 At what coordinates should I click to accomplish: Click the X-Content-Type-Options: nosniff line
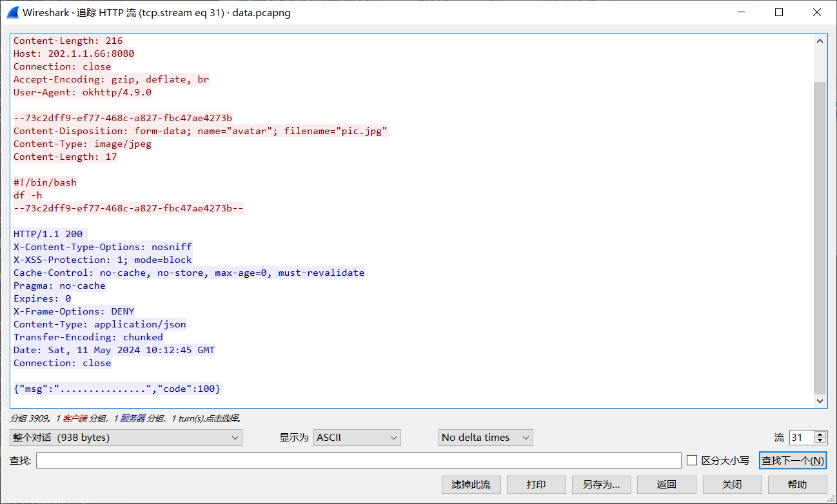103,247
